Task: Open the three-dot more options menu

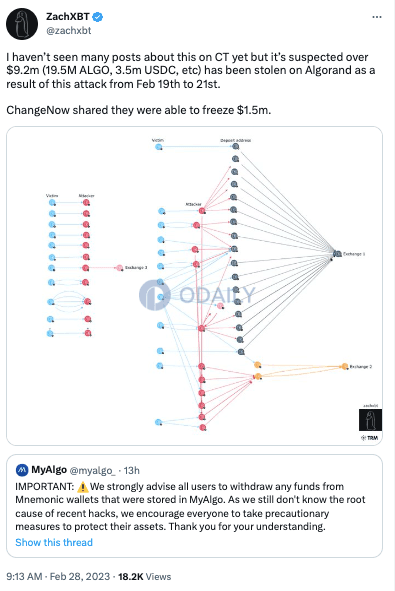Action: click(377, 17)
